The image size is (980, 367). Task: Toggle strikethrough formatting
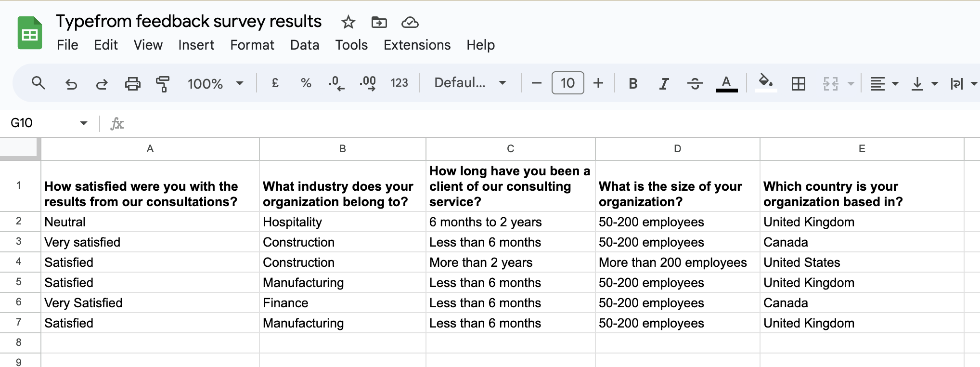[x=695, y=84]
